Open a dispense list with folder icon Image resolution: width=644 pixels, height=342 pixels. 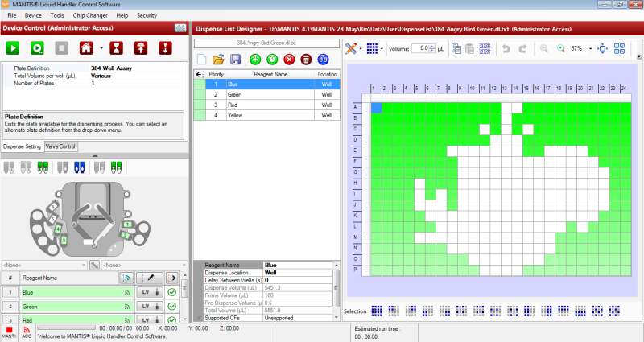218,60
